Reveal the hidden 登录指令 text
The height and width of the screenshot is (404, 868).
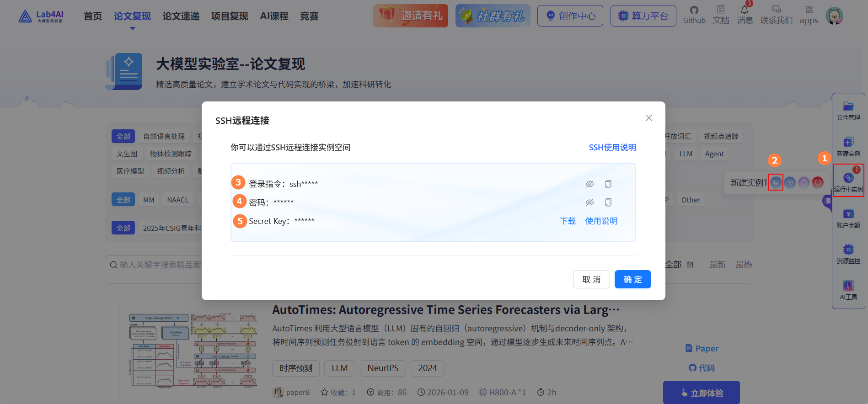590,184
